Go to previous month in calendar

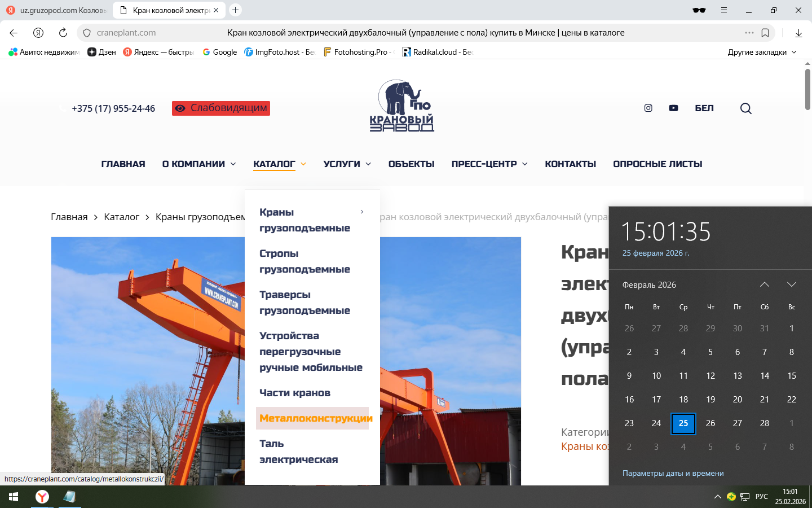click(x=765, y=284)
